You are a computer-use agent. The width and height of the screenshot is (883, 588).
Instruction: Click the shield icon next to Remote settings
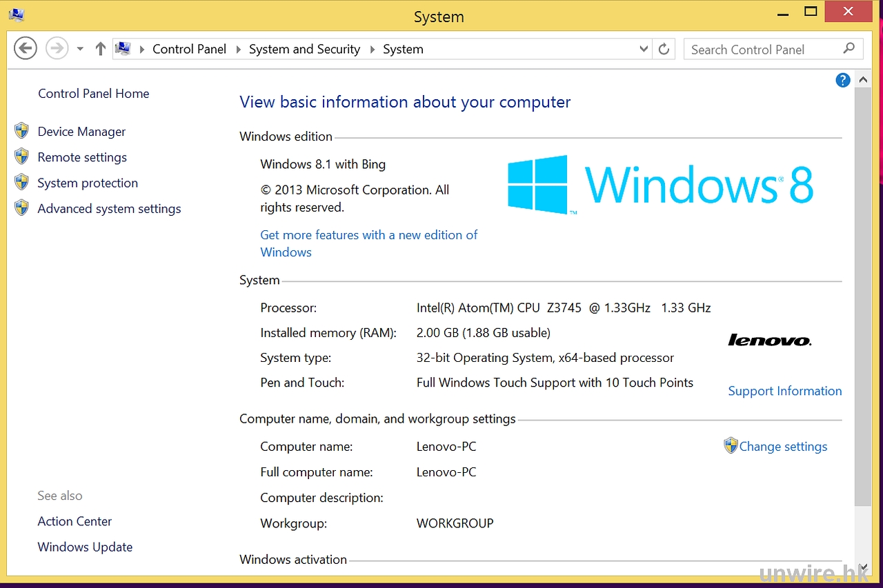[22, 156]
